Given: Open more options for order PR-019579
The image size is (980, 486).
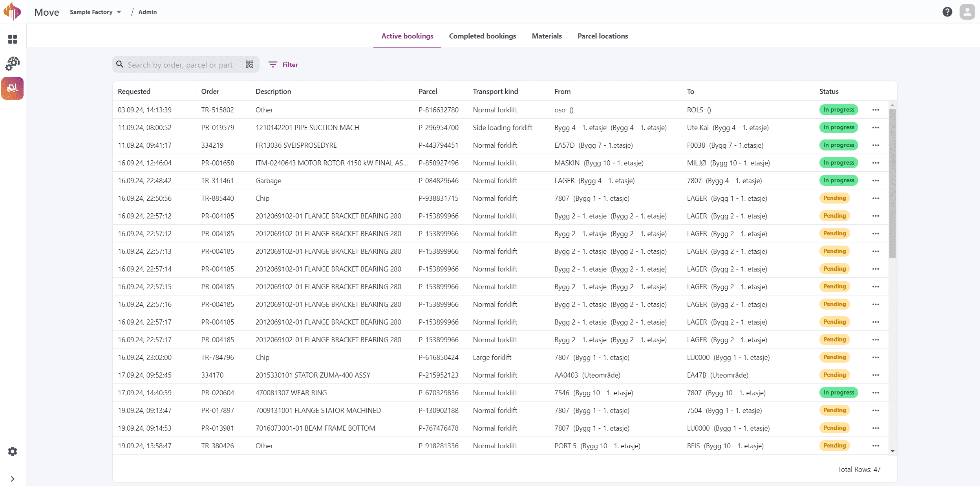Looking at the screenshot, I should pyautogui.click(x=876, y=128).
